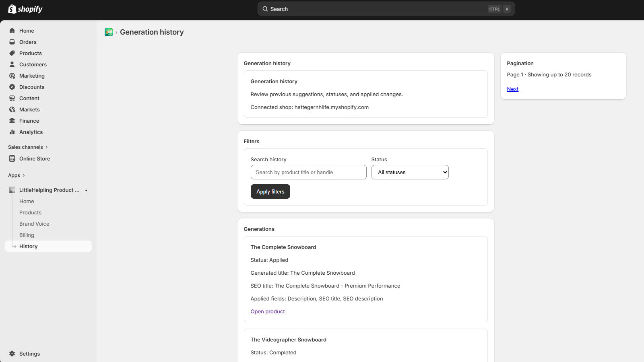Open the Online Store channel icon
Screen dimensions: 644x362
coord(12,158)
